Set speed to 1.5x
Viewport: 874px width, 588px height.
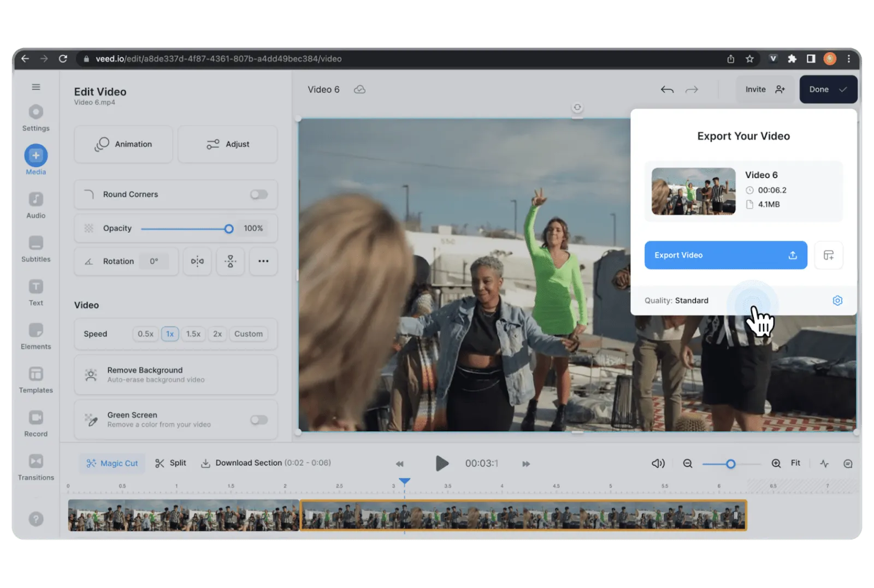pos(193,334)
